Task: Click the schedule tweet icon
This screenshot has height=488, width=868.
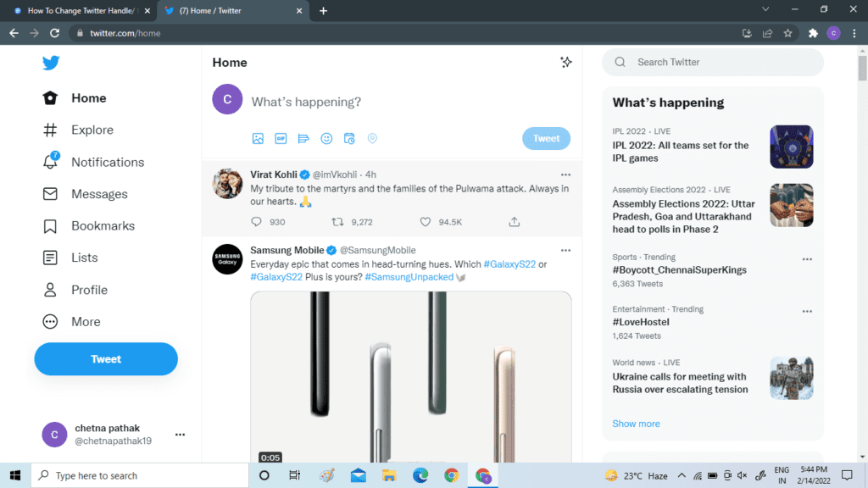Action: 349,138
